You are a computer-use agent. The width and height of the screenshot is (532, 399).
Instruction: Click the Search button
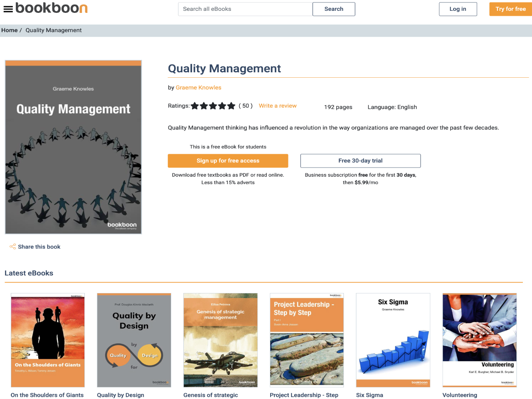coord(334,9)
